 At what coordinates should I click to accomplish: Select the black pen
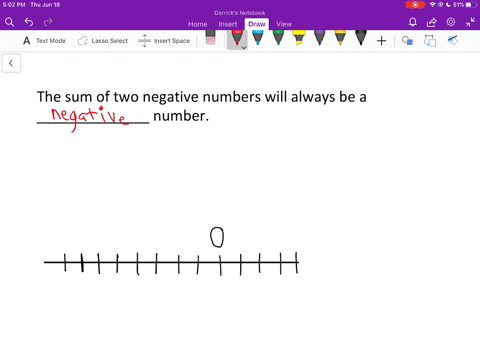pyautogui.click(x=361, y=37)
